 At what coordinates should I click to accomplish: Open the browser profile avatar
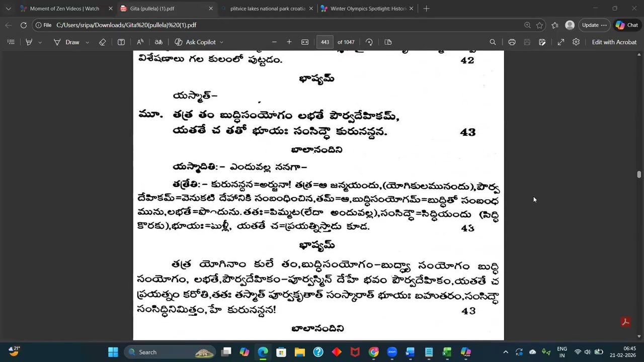(x=570, y=25)
